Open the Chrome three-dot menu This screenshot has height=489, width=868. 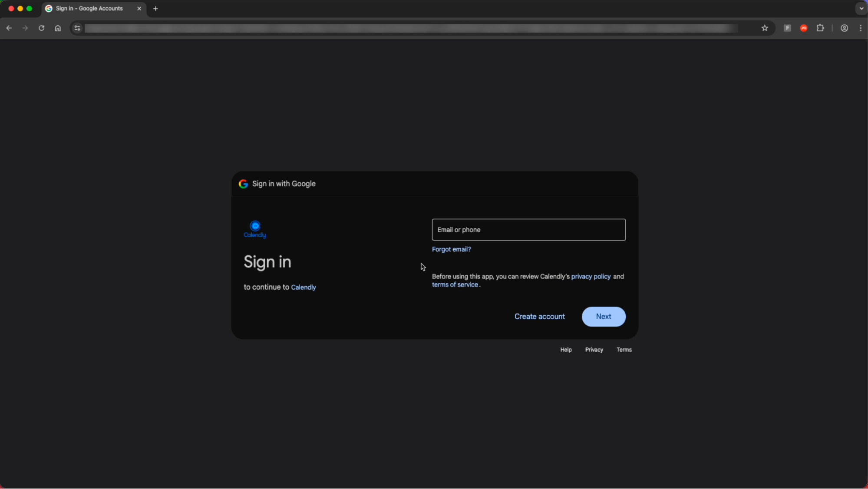coord(860,28)
